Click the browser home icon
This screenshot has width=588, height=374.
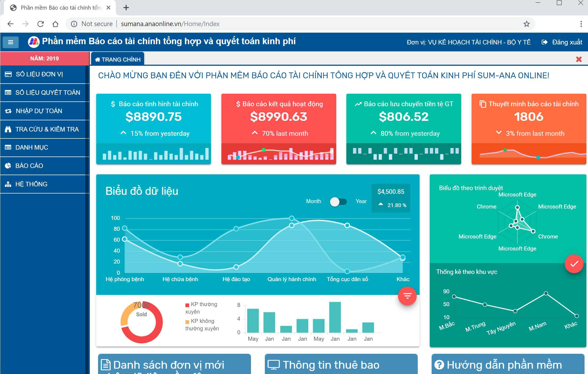(x=55, y=24)
